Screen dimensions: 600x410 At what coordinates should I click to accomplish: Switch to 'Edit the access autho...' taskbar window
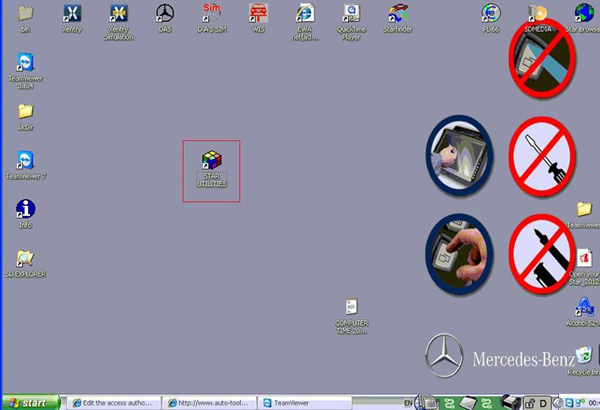coord(114,403)
